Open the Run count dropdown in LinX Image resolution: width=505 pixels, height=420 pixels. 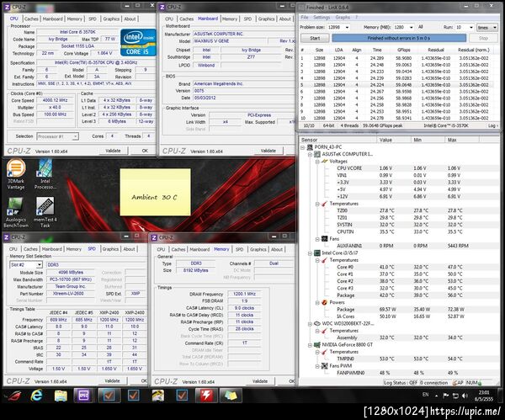point(471,28)
